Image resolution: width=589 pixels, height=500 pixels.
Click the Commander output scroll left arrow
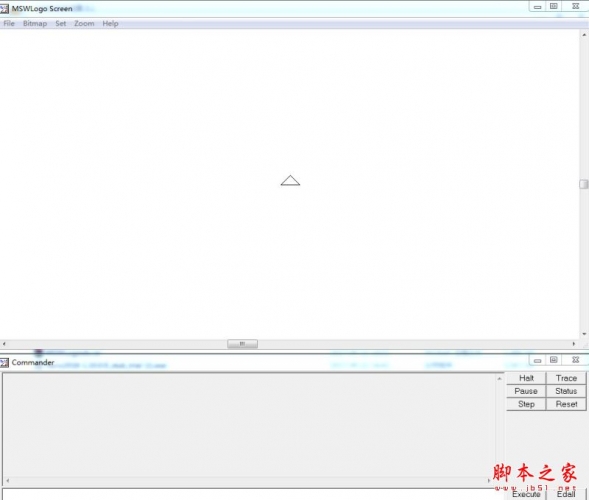click(8, 480)
